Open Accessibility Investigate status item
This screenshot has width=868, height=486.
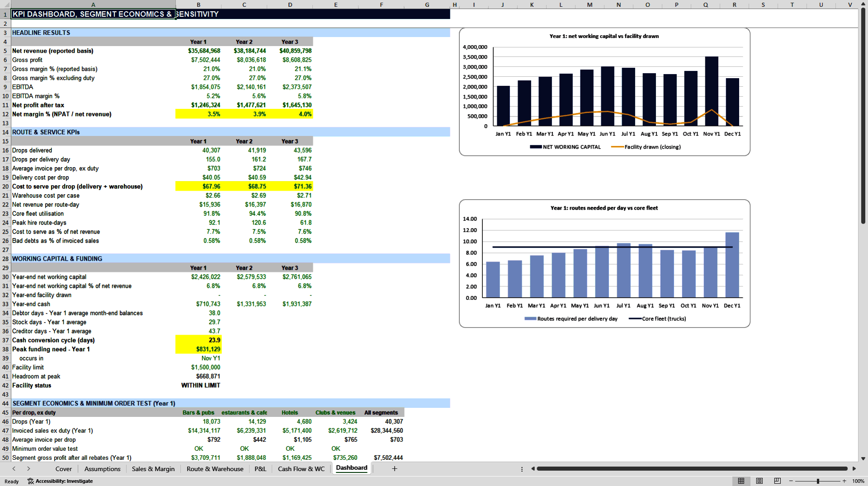[60, 481]
